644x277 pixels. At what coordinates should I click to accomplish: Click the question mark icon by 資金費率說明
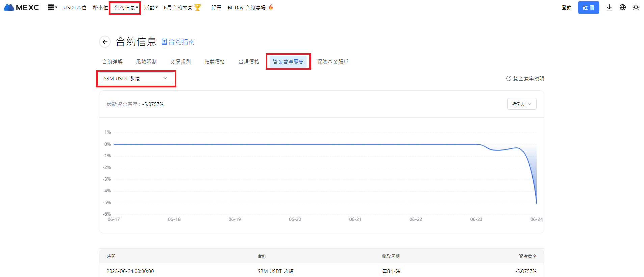click(509, 78)
